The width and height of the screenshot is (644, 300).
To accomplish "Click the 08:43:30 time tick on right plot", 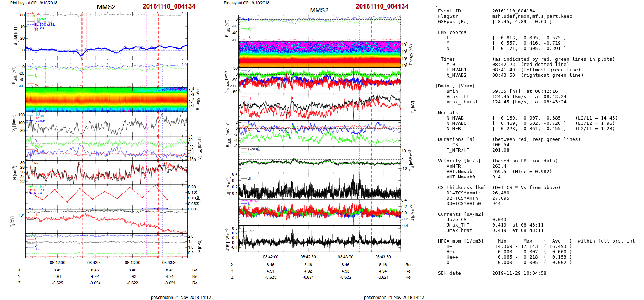I will [x=383, y=257].
